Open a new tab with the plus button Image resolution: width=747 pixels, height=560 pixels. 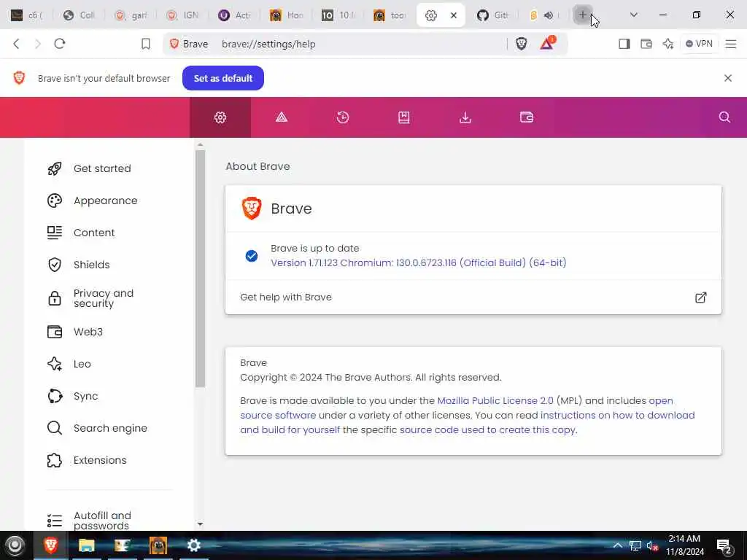click(x=583, y=15)
